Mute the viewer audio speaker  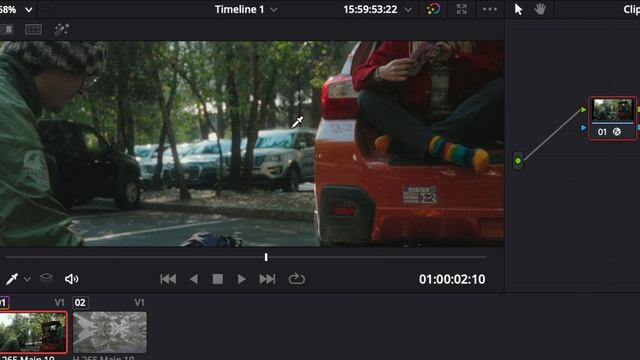[71, 279]
